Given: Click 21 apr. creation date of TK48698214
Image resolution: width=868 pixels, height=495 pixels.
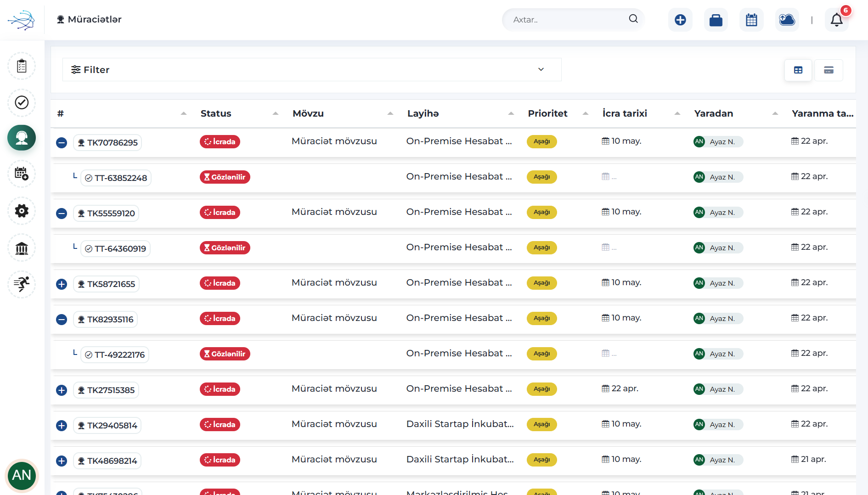Looking at the screenshot, I should click(808, 459).
